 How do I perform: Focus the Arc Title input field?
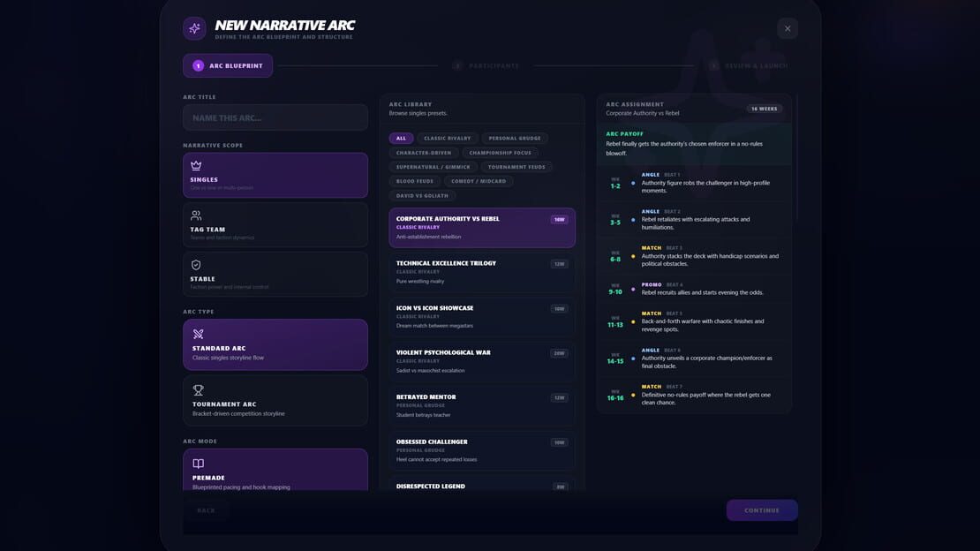pos(275,117)
